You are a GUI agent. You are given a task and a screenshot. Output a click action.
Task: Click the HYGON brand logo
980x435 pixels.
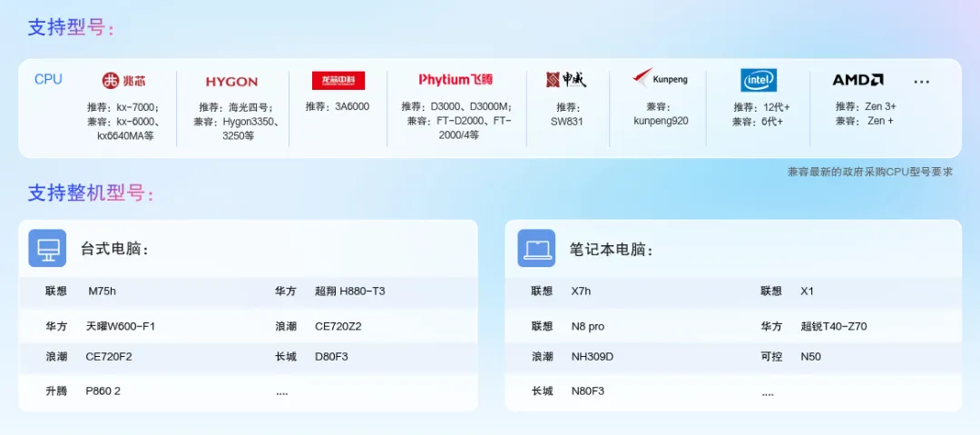click(231, 82)
